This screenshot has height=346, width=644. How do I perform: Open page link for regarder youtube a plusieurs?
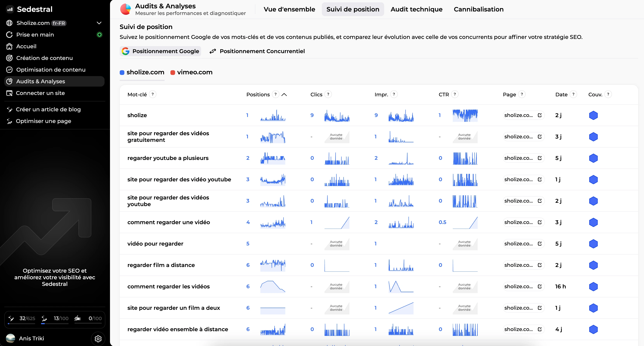(x=524, y=158)
